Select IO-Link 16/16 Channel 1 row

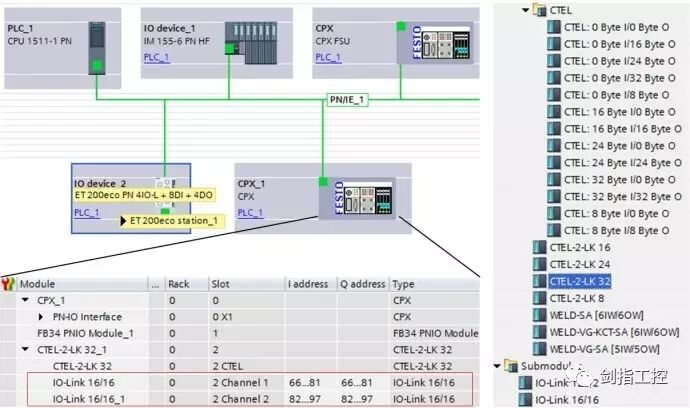(x=240, y=382)
